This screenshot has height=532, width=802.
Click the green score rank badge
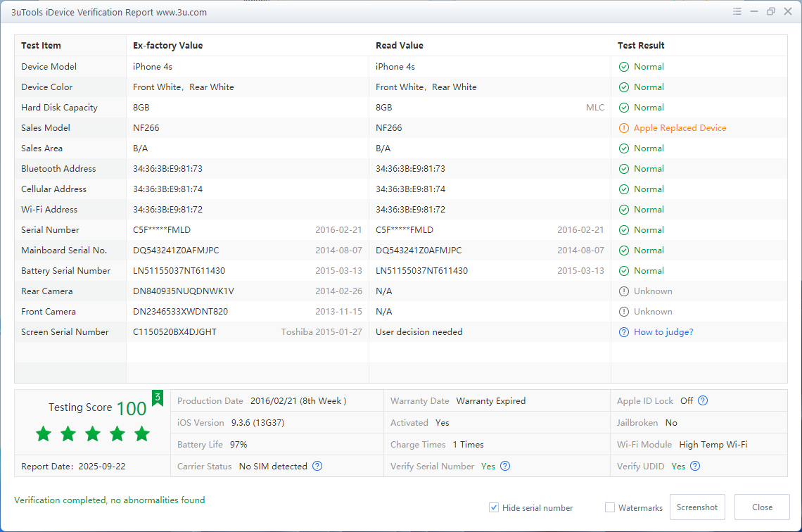(x=158, y=398)
